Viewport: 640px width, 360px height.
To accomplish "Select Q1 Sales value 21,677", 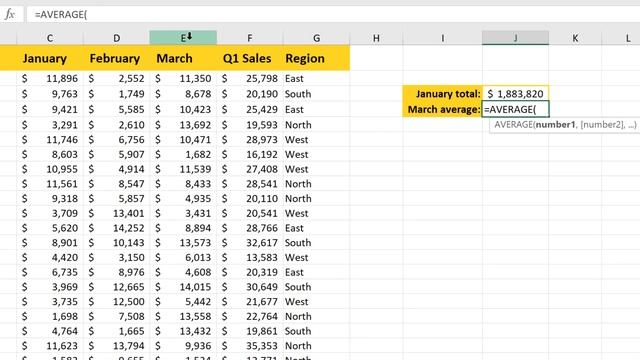I will [250, 301].
